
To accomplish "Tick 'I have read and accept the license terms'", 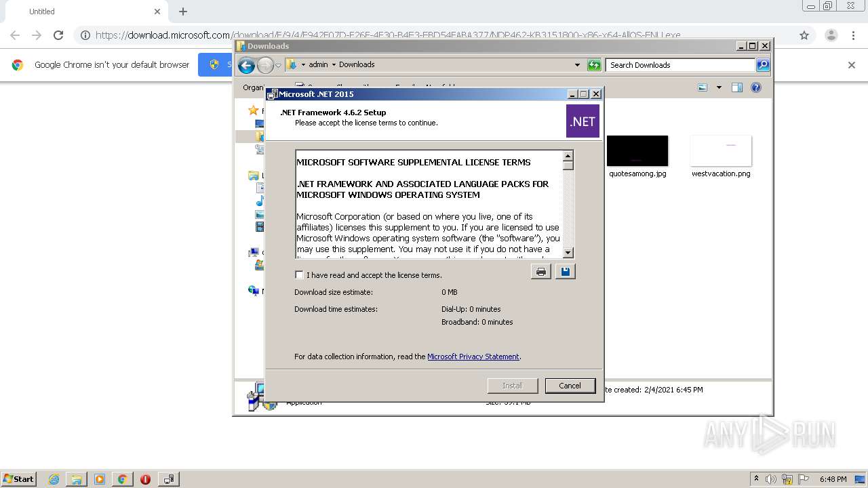I will 299,275.
